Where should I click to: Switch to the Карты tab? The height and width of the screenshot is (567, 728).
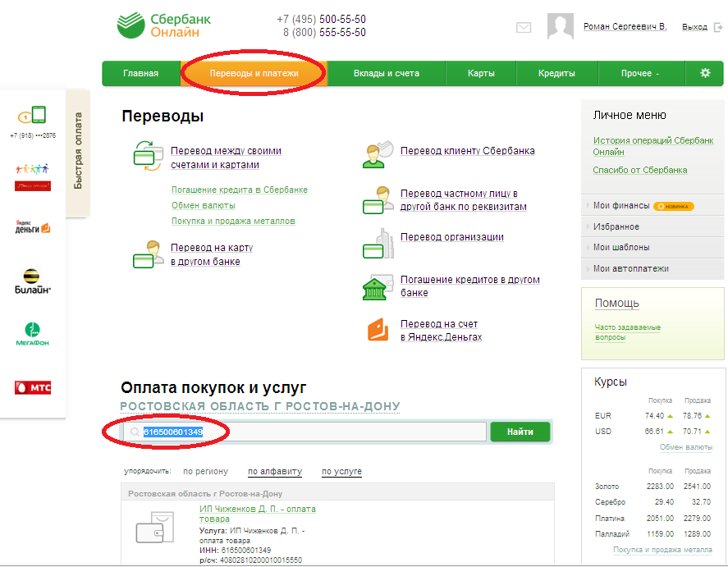[481, 73]
